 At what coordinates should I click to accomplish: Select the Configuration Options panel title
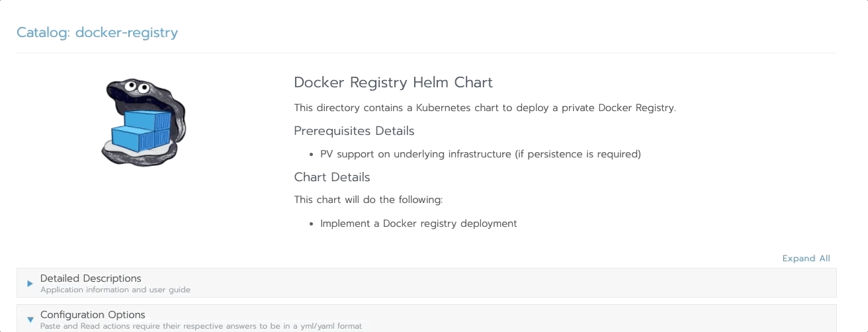click(x=93, y=315)
